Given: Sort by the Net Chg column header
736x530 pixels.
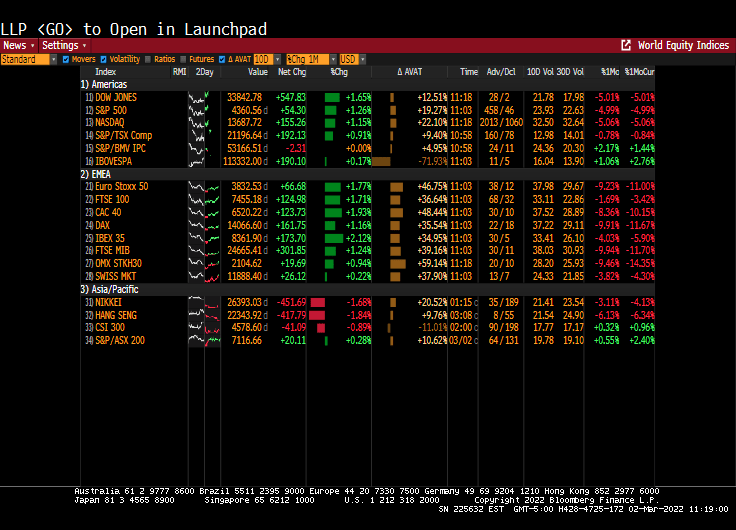Looking at the screenshot, I should click(x=291, y=72).
